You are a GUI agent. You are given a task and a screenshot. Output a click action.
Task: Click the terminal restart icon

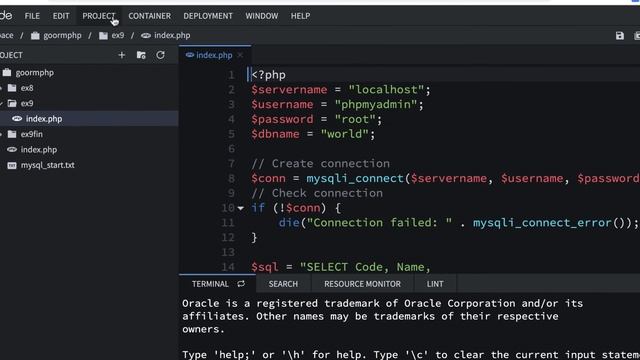click(x=241, y=284)
